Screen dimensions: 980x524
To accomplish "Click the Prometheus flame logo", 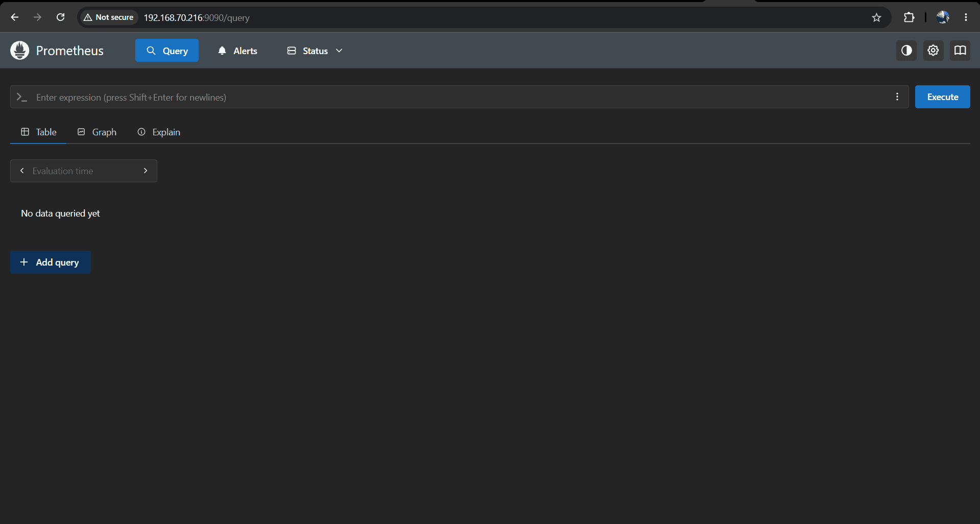I will [x=19, y=51].
